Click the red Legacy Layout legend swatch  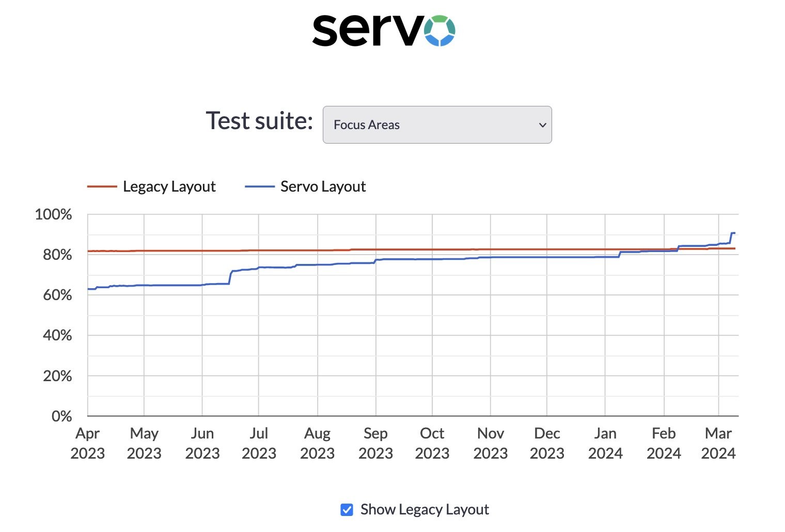point(102,186)
